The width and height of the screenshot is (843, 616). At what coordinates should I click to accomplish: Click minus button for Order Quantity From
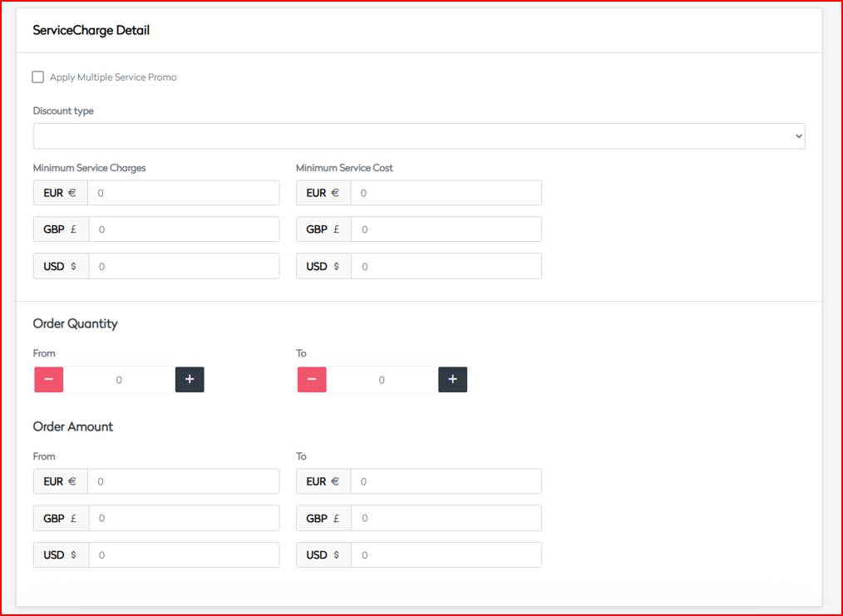coord(49,380)
